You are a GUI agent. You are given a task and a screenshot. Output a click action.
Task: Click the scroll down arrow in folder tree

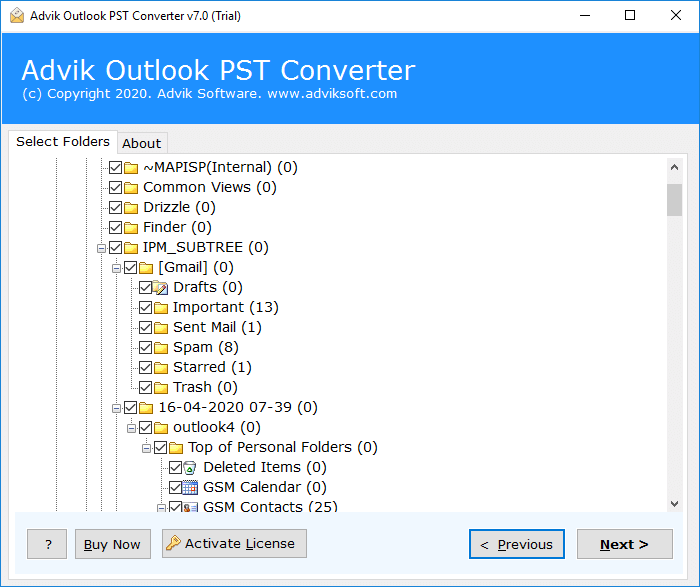pos(675,504)
